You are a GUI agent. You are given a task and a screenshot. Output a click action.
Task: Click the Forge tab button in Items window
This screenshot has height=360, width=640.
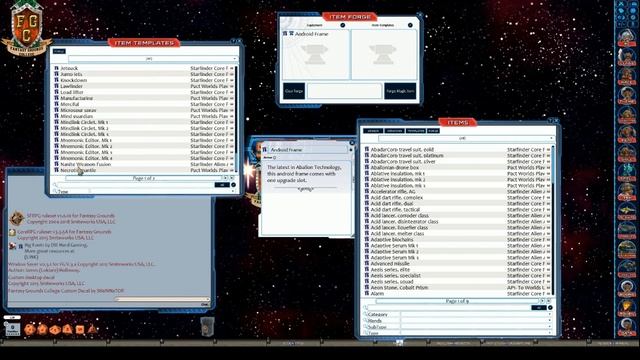pos(433,131)
